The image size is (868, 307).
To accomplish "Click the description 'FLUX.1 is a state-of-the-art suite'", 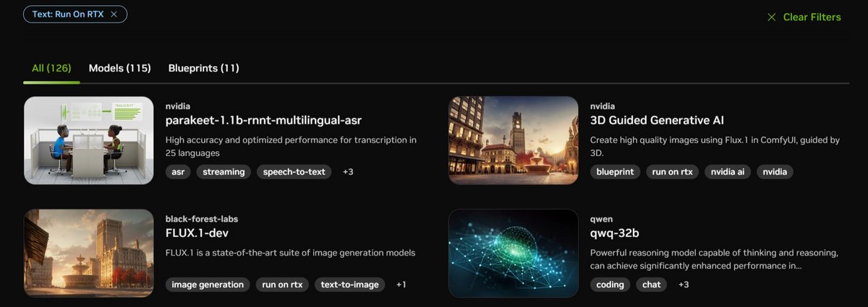I will [290, 253].
